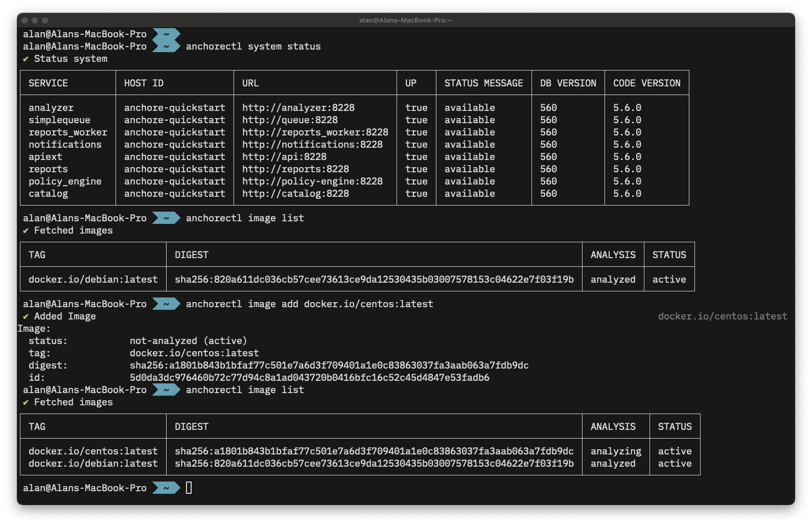Click the ANALYSIS header in the final table

613,427
